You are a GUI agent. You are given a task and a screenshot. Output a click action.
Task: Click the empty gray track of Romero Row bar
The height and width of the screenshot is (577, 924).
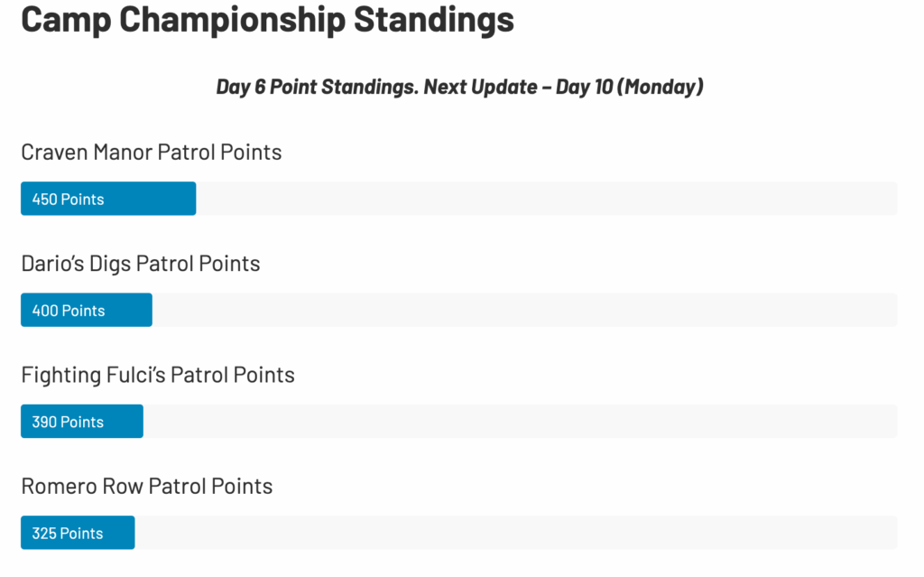(x=516, y=533)
